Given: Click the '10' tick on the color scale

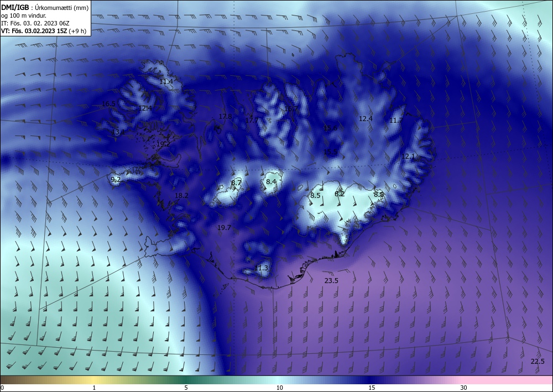Looking at the screenshot, I should [280, 388].
